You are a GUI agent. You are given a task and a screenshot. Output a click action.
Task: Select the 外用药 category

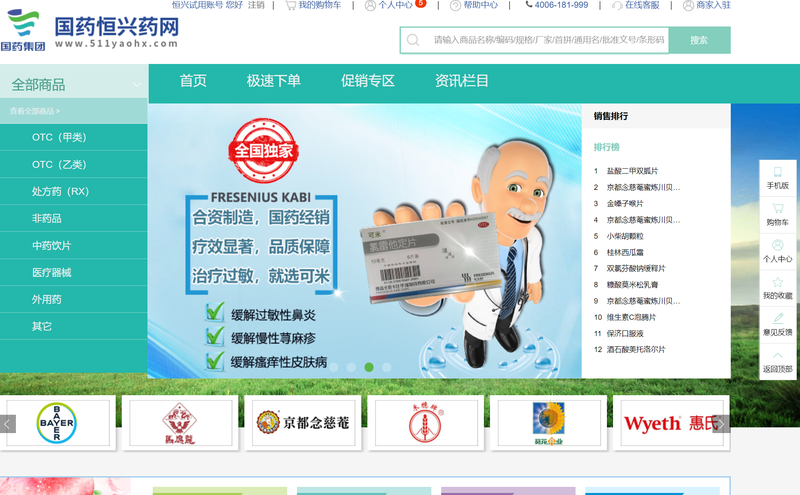(73, 300)
